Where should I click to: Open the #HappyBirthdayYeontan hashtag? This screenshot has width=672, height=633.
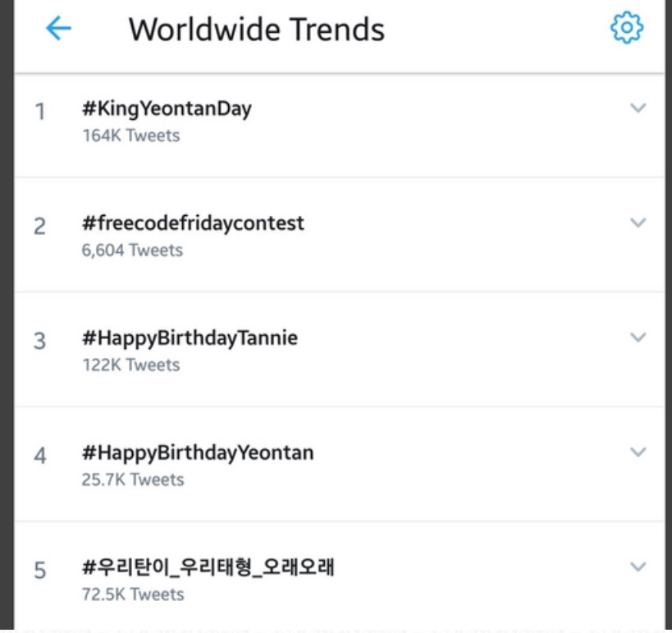tap(198, 453)
